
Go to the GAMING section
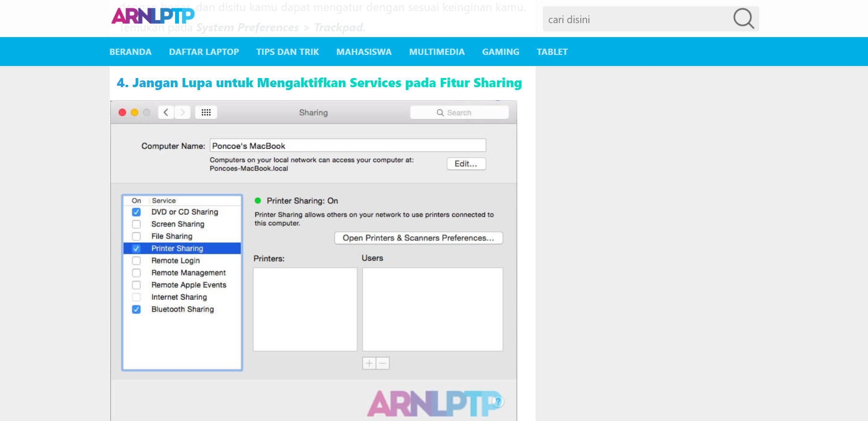501,52
